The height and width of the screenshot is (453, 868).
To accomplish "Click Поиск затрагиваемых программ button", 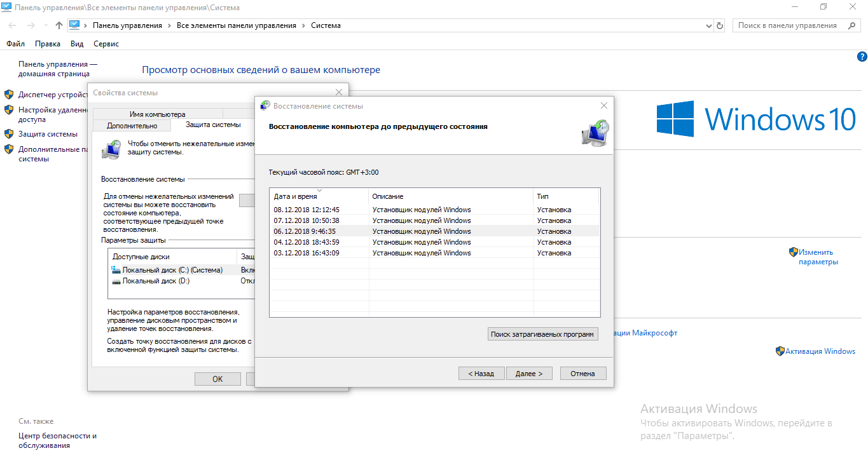I will (x=542, y=334).
